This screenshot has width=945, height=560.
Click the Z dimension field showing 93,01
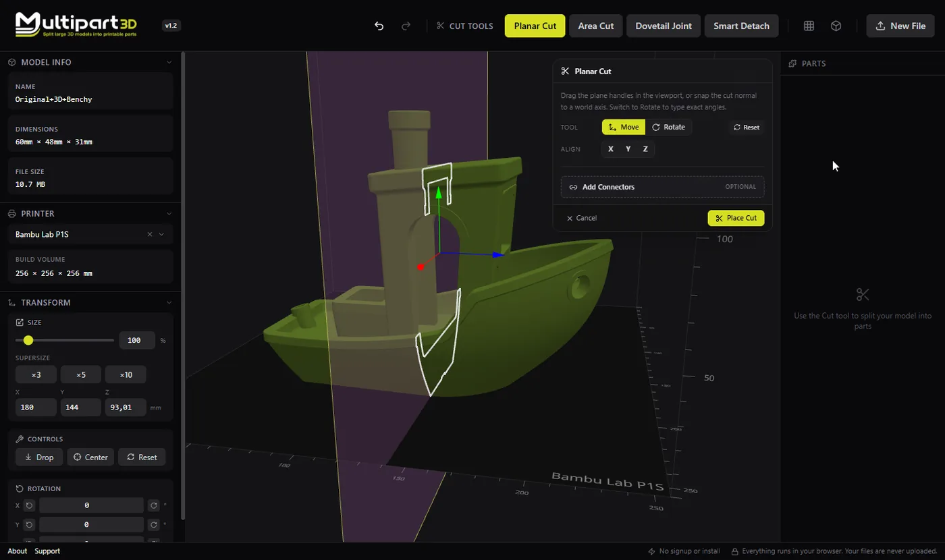pyautogui.click(x=126, y=408)
